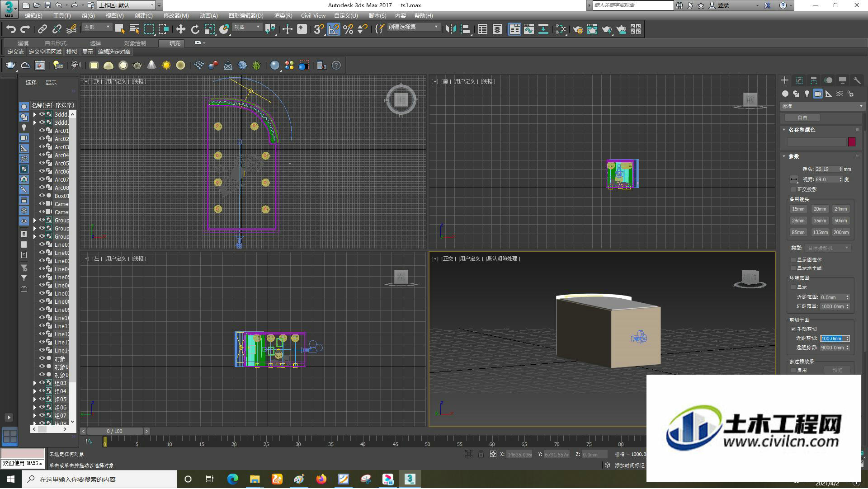Set stock lens to 85mm

798,233
